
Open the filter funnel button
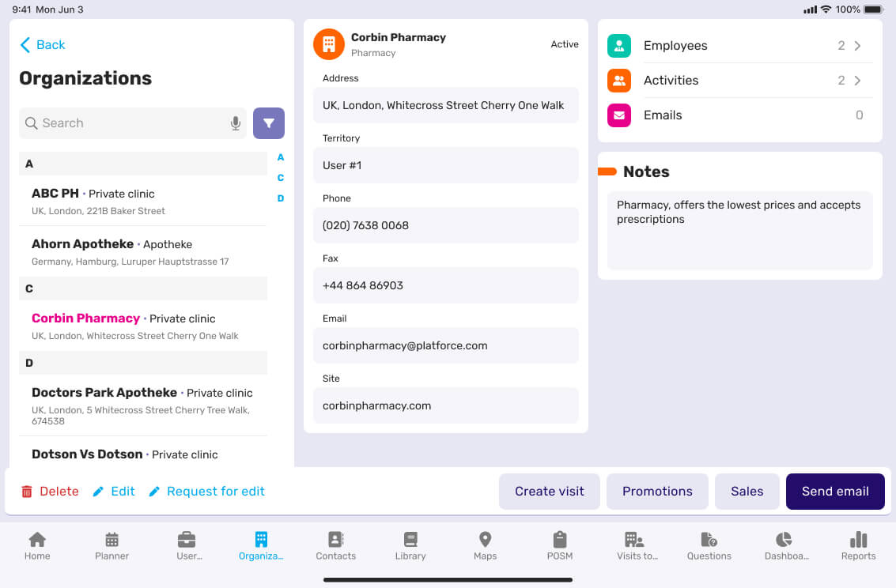(x=269, y=123)
